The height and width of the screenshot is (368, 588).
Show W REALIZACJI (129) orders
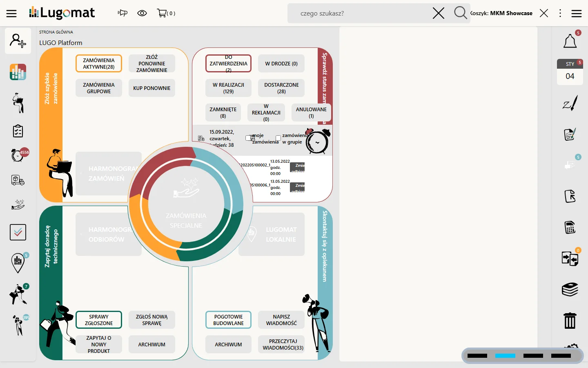click(x=229, y=88)
